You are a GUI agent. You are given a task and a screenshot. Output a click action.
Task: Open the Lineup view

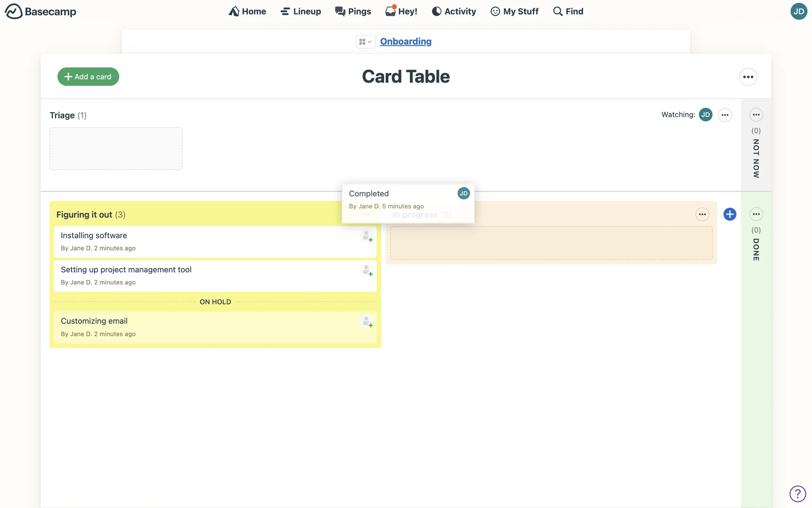[x=301, y=11]
